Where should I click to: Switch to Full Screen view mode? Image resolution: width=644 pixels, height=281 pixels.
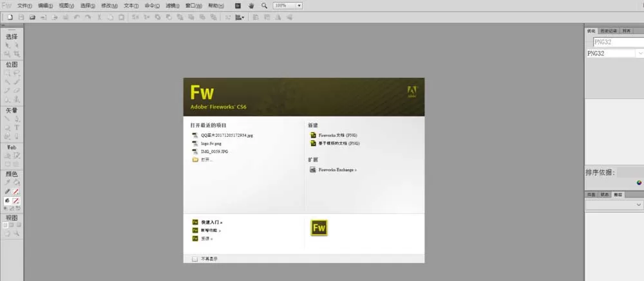[x=19, y=225]
